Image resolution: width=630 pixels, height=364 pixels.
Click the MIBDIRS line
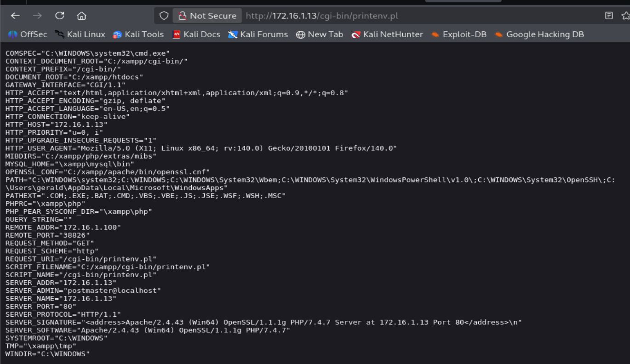pos(81,156)
